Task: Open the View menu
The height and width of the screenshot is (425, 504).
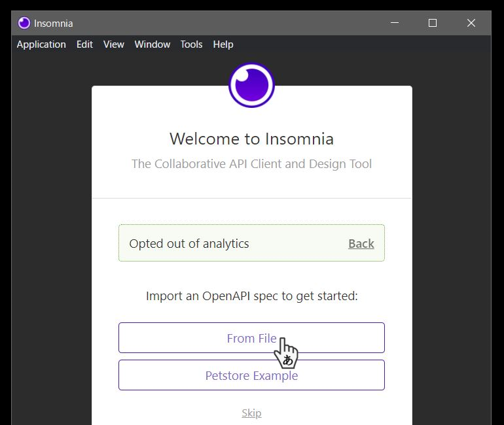Action: (113, 44)
